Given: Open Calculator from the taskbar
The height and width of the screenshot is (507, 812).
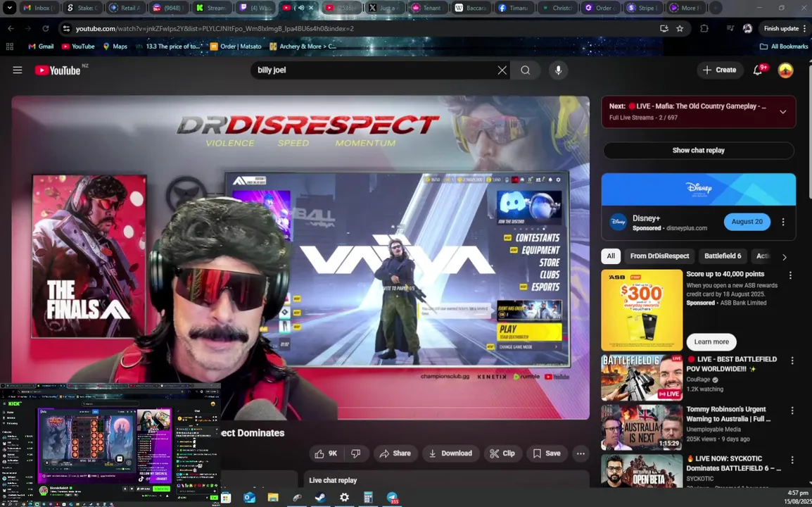Looking at the screenshot, I should (368, 497).
